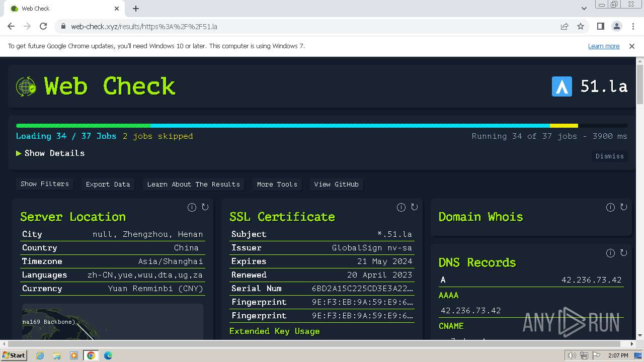The image size is (644, 362).
Task: Open the Chrome taskbar icon
Action: (91, 355)
